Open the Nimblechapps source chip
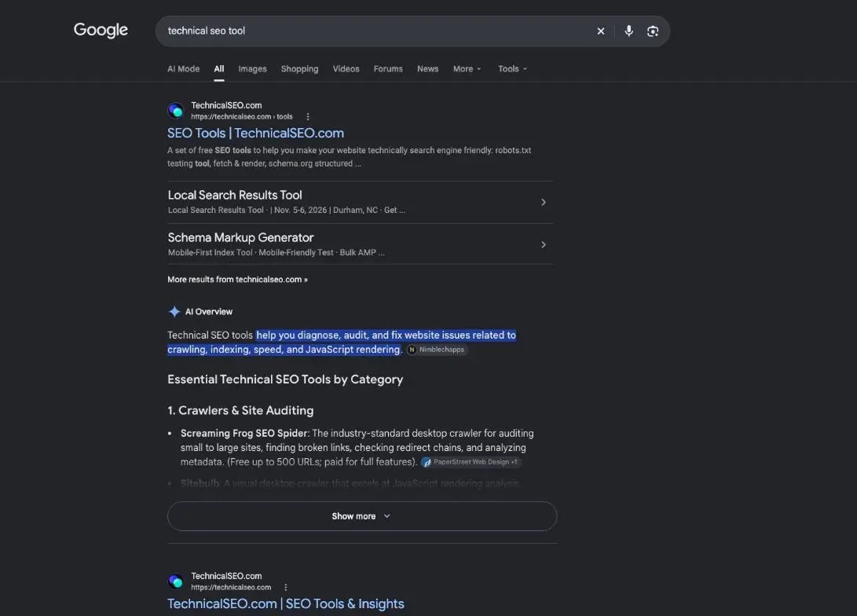857x616 pixels. pyautogui.click(x=438, y=350)
